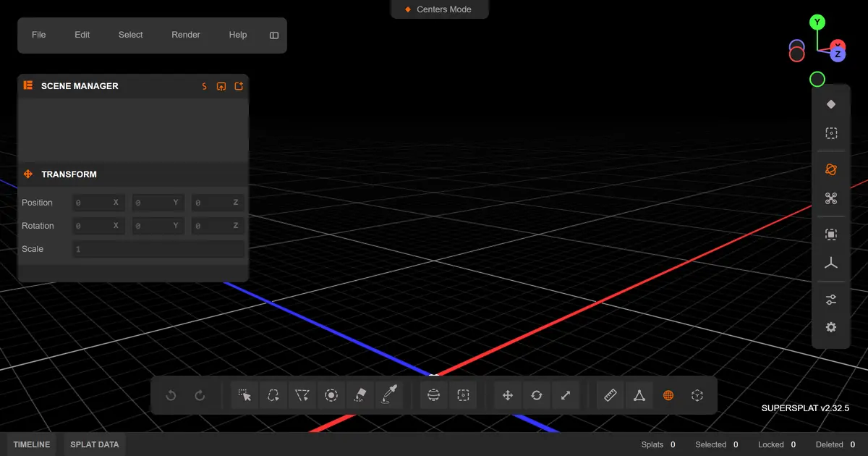
Task: Open the Select menu
Action: (x=131, y=35)
